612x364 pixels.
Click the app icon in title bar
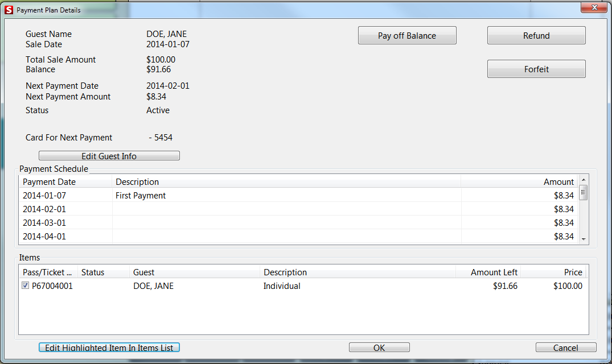9,10
